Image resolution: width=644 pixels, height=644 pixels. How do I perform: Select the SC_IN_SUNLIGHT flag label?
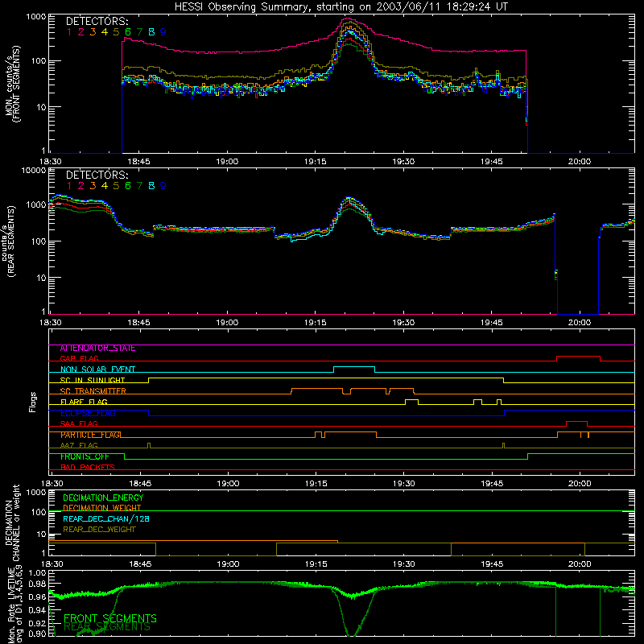pyautogui.click(x=93, y=380)
